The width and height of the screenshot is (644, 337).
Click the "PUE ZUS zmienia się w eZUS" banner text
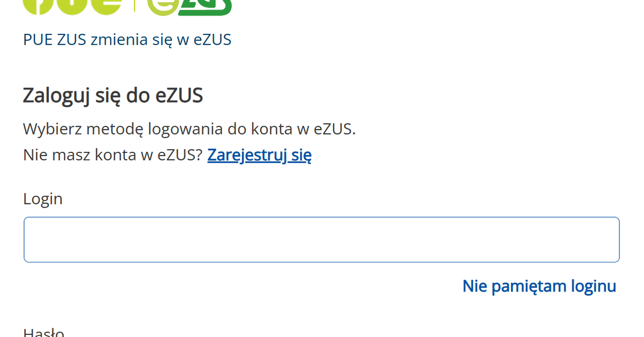tap(127, 39)
